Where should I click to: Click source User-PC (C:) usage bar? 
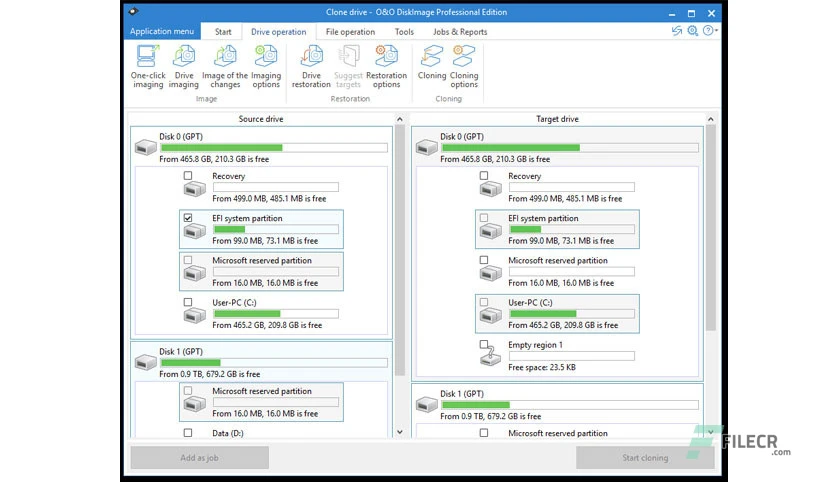click(276, 314)
